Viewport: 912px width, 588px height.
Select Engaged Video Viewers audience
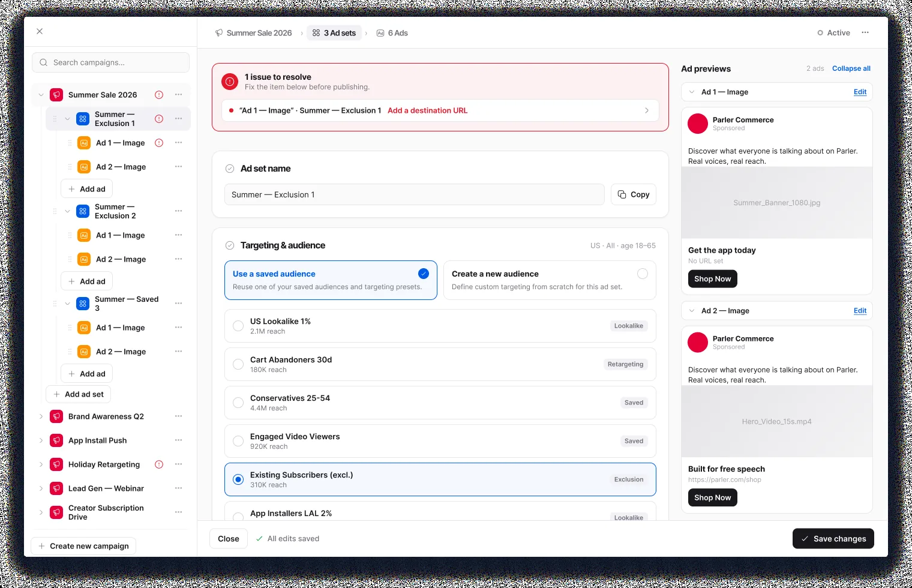tap(440, 441)
